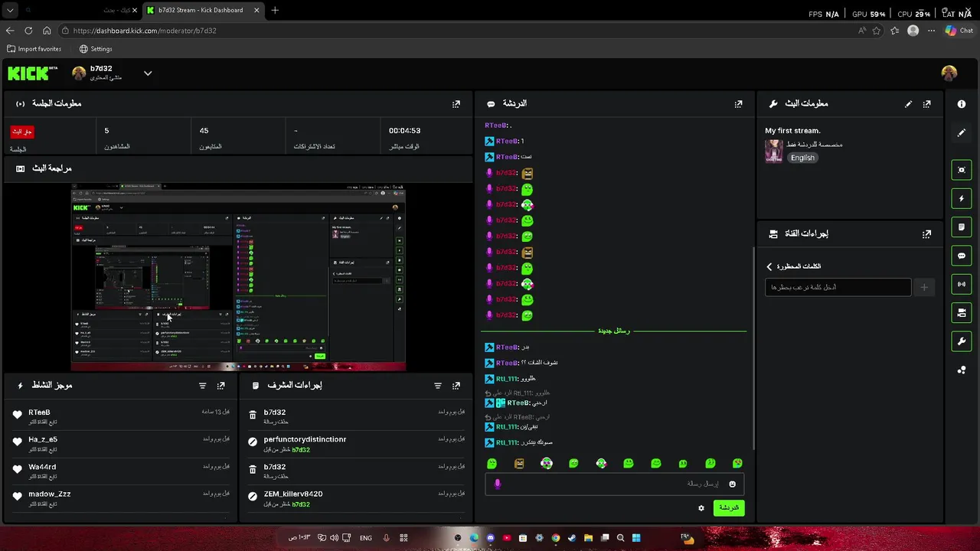Screen dimensions: 980x551
Task: Open the Import favorites bookmark
Action: pos(34,49)
